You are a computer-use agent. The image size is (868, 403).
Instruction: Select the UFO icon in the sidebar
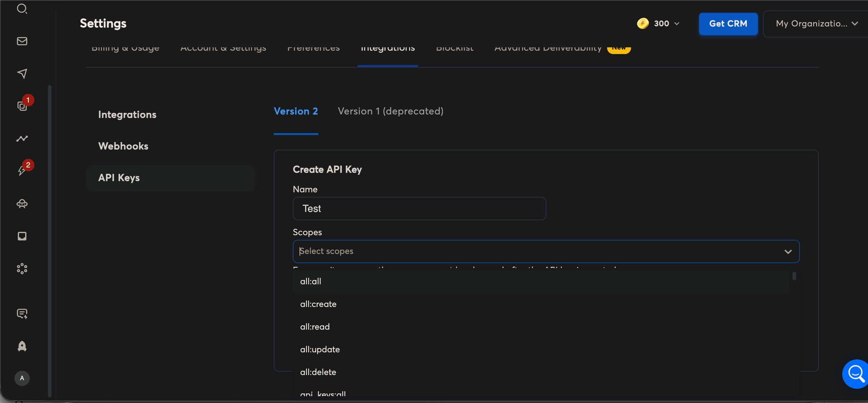(x=22, y=204)
